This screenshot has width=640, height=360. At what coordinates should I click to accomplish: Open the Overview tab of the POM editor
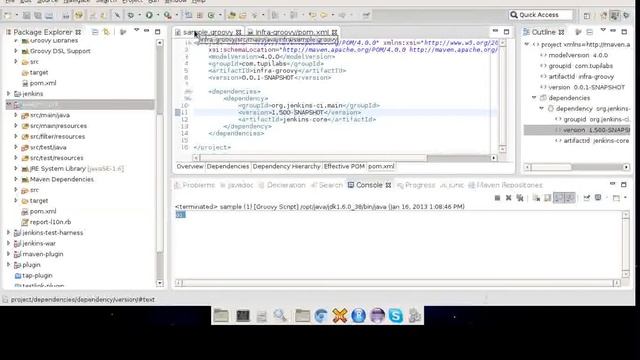(x=190, y=167)
